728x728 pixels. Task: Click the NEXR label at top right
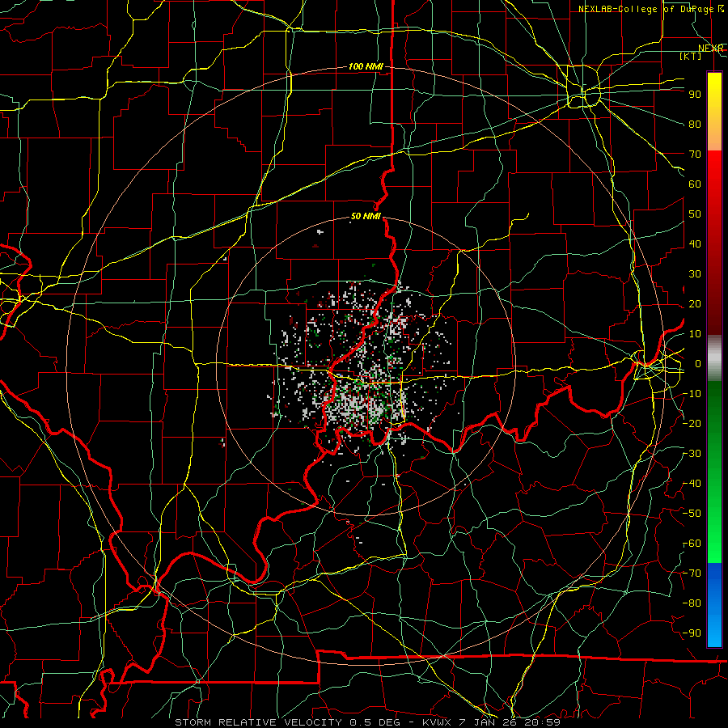click(711, 49)
